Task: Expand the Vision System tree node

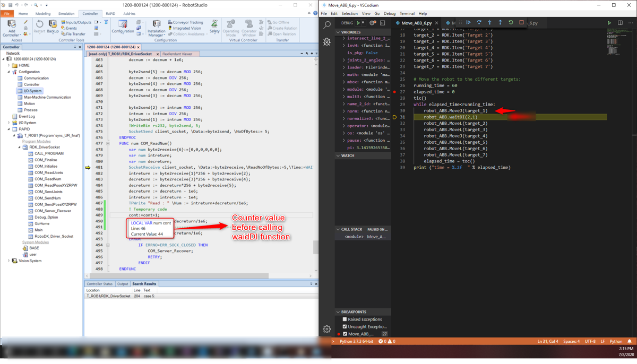Action: (9, 261)
